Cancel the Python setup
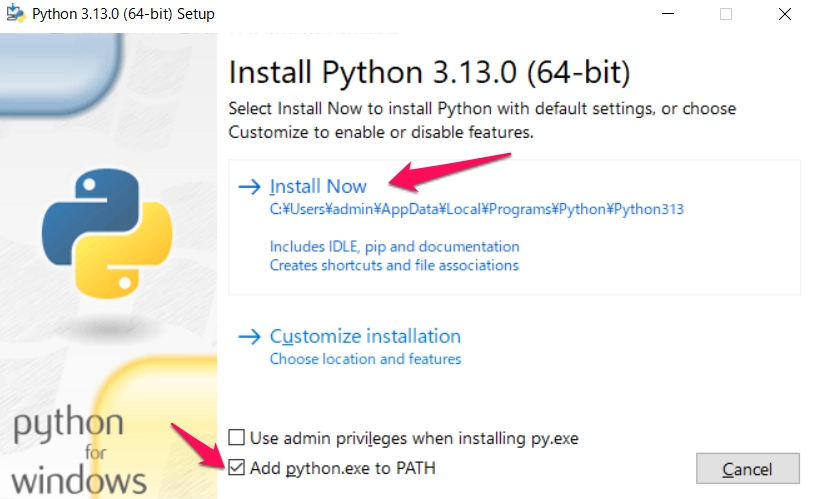 pos(748,468)
